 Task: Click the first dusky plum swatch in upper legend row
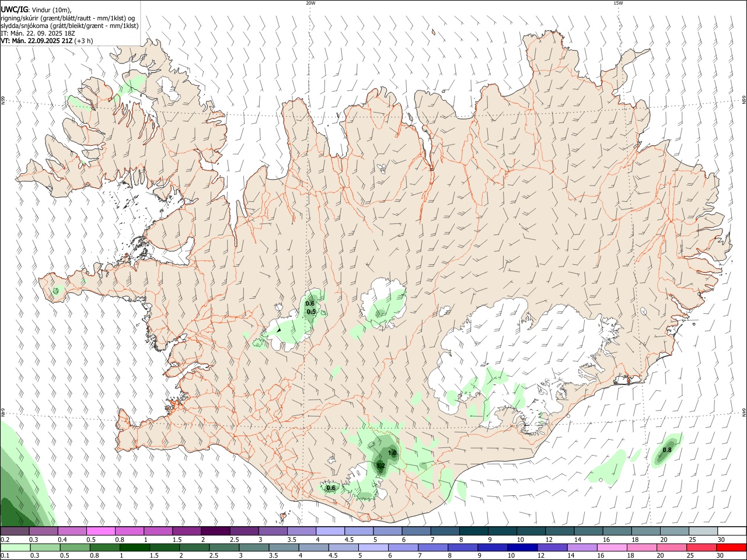15,531
